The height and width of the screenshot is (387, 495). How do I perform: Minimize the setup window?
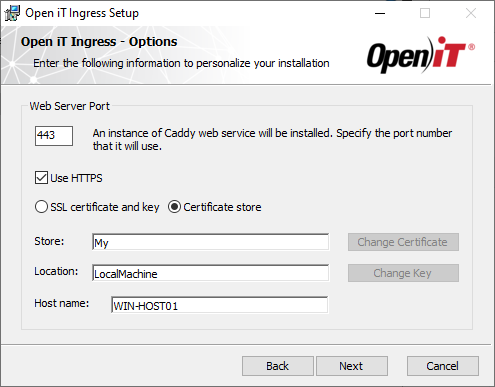pyautogui.click(x=380, y=13)
